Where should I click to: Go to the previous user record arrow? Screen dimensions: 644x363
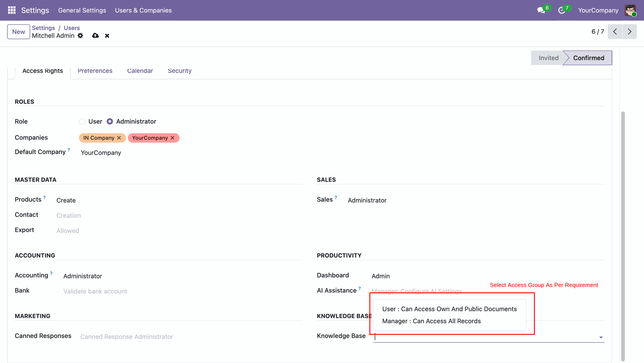pos(615,32)
